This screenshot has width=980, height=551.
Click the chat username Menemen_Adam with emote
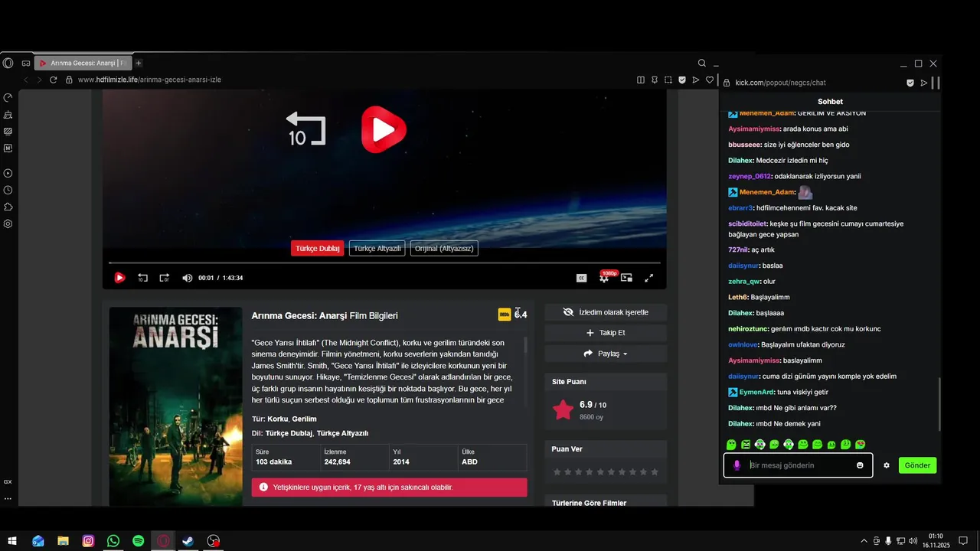coord(767,192)
